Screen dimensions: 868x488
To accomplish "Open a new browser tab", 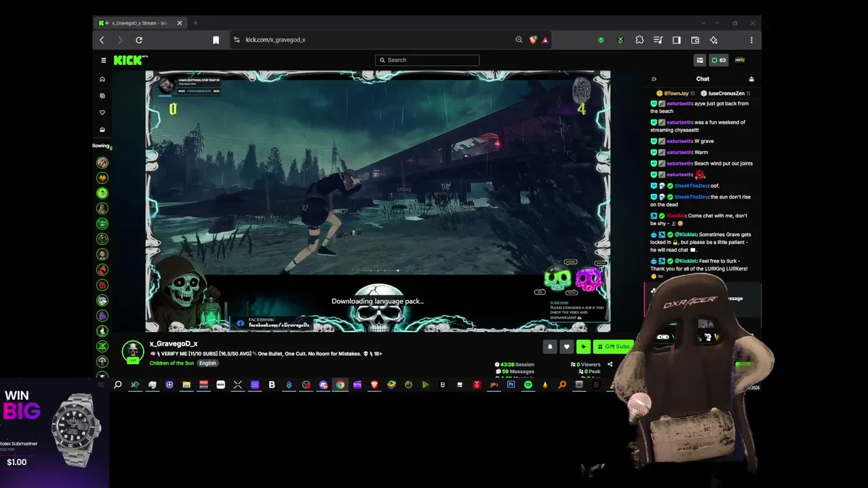I will pyautogui.click(x=195, y=23).
